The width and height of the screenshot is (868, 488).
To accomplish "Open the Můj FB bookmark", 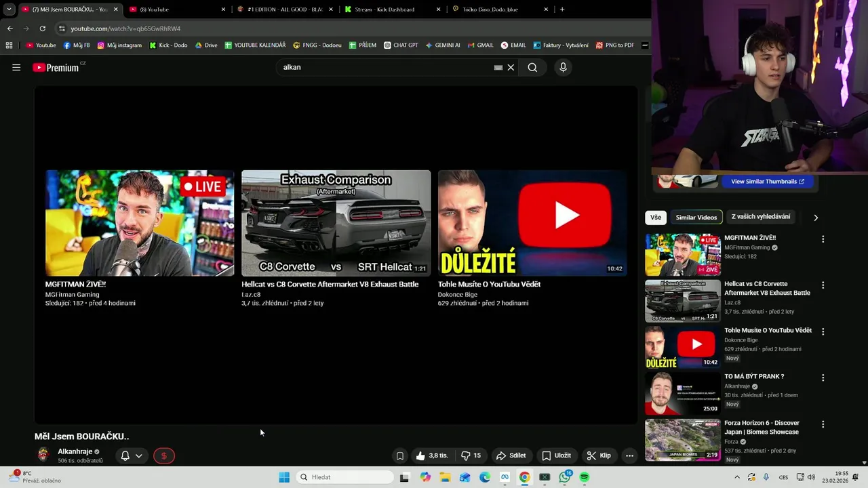I will [x=77, y=45].
